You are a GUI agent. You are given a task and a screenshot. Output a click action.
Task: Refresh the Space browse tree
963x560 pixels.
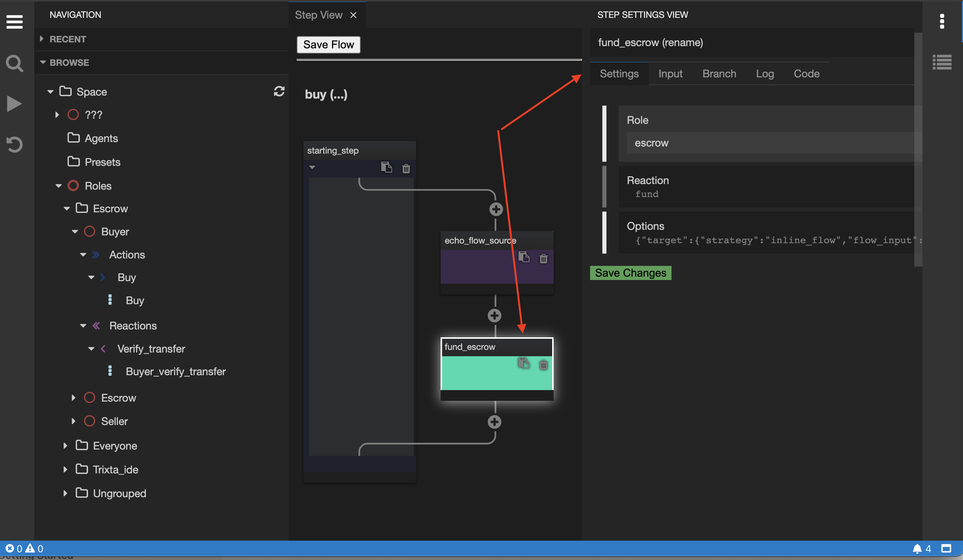click(x=279, y=91)
